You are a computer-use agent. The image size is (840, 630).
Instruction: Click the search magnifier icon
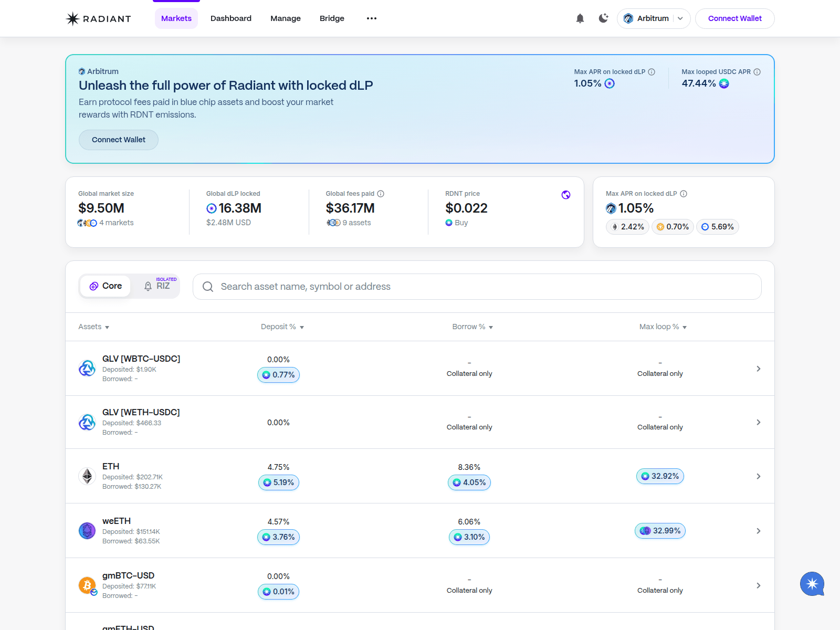coord(208,287)
